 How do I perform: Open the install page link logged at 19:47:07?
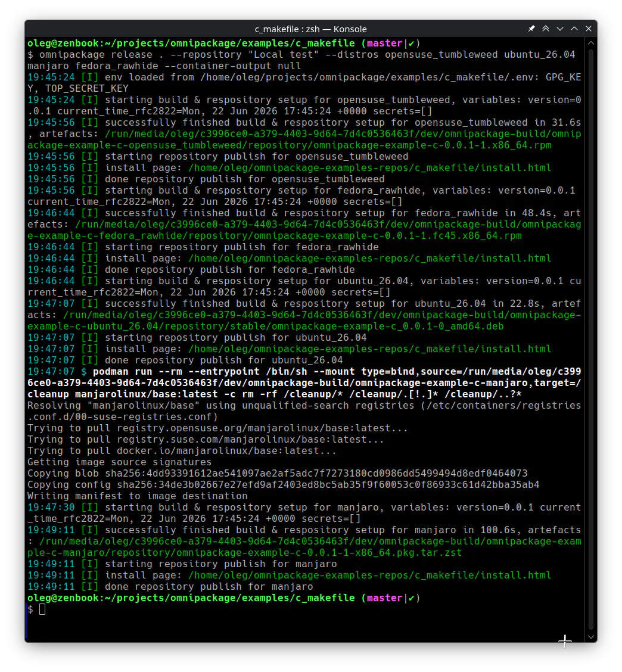point(369,349)
